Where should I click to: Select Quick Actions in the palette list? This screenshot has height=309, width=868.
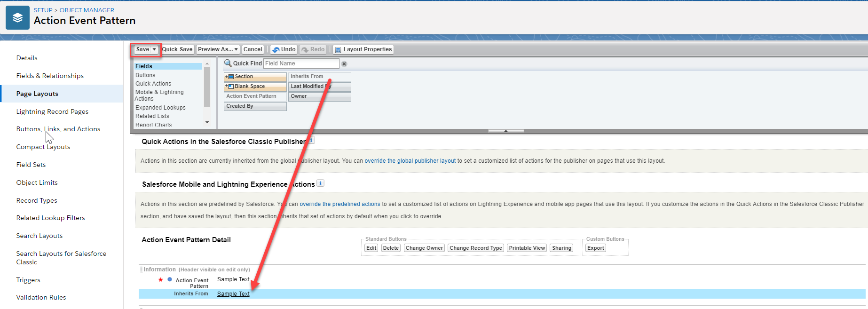[153, 84]
